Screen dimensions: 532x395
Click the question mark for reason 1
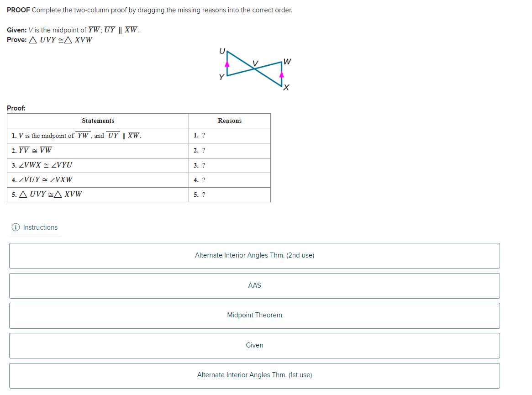[204, 135]
